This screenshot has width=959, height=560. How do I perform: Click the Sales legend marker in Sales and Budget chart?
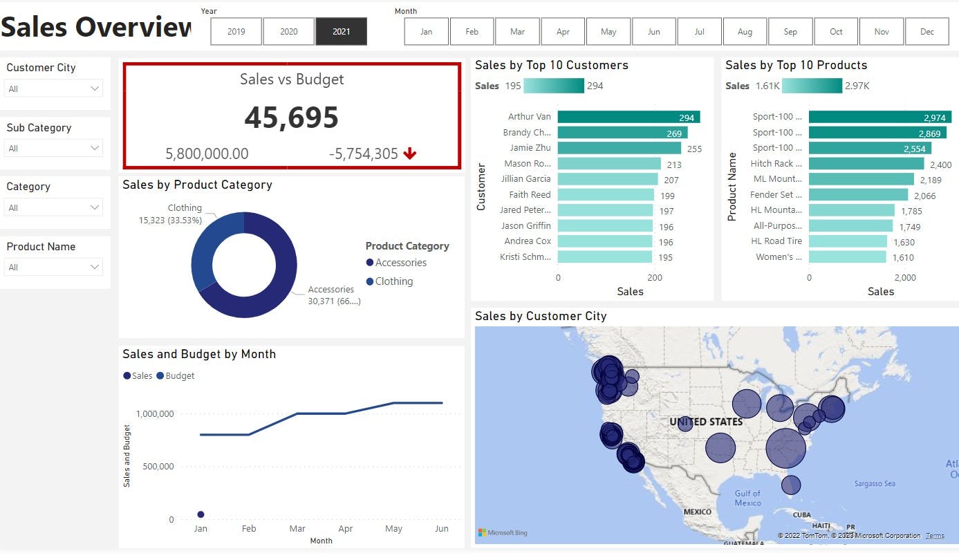(x=127, y=375)
